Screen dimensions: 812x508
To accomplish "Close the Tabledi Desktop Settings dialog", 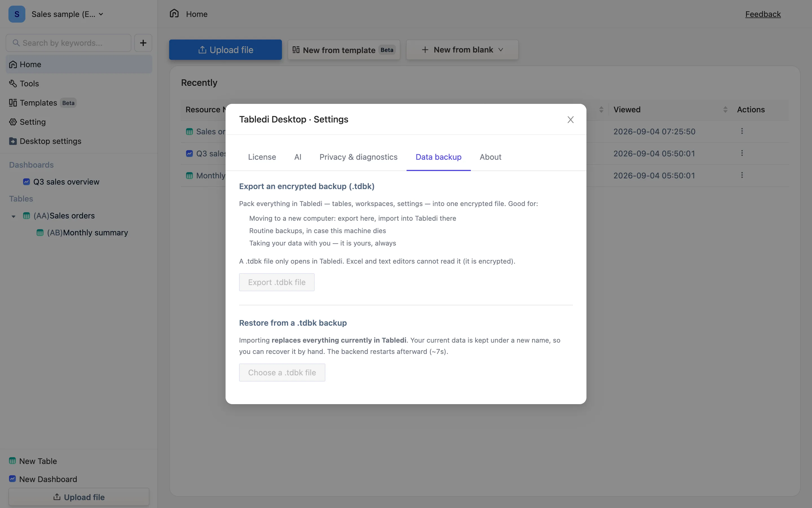I will 570,120.
